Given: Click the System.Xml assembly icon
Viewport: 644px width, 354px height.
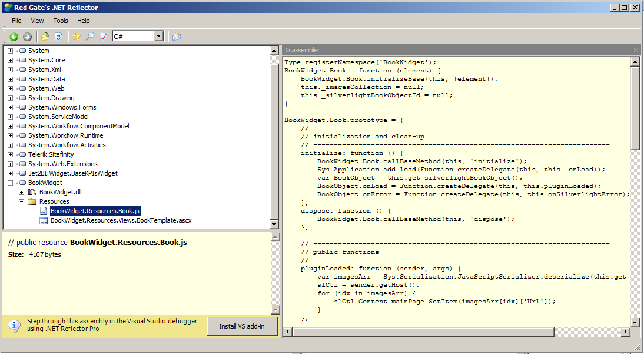Looking at the screenshot, I should [x=22, y=70].
